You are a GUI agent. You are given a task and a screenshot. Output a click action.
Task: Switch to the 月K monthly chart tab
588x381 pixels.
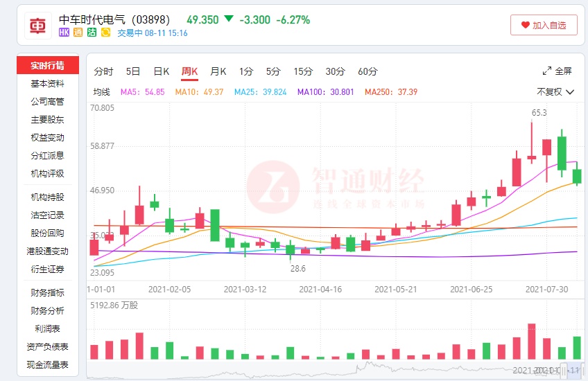pyautogui.click(x=218, y=71)
